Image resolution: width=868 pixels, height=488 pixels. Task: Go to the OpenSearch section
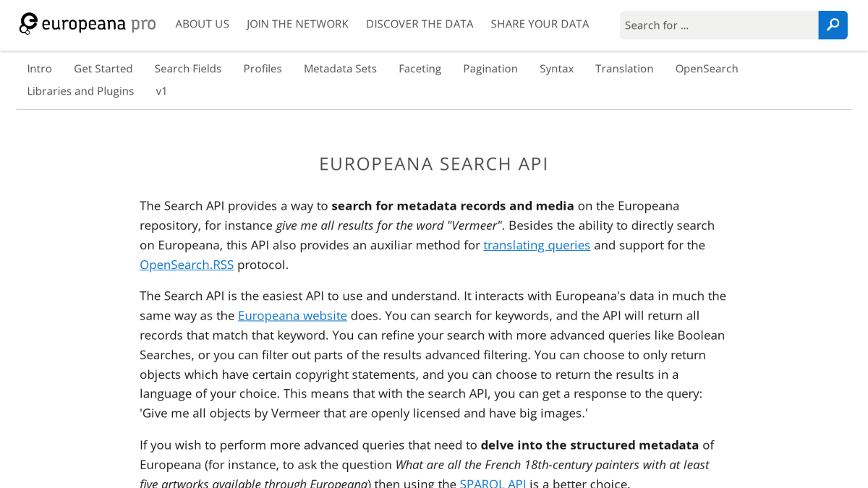(707, 69)
